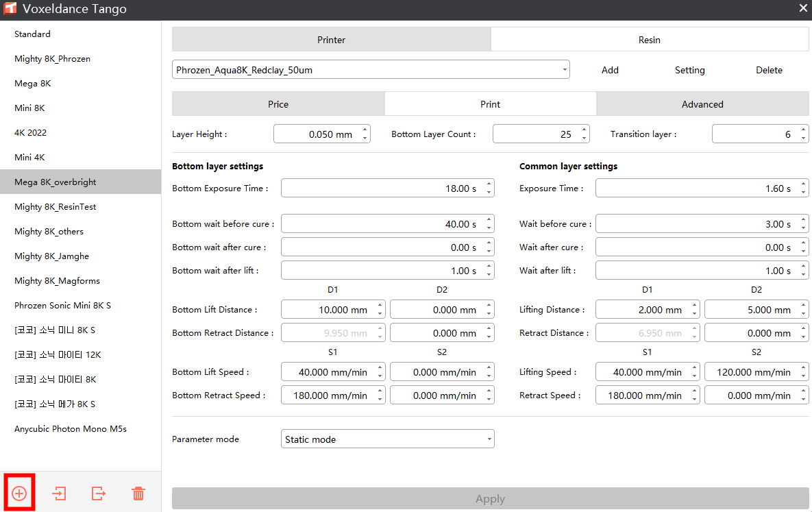Image resolution: width=812 pixels, height=512 pixels.
Task: Open the Phrozen_Aqua8K_Redclay_50um resin dropdown
Action: coord(371,70)
